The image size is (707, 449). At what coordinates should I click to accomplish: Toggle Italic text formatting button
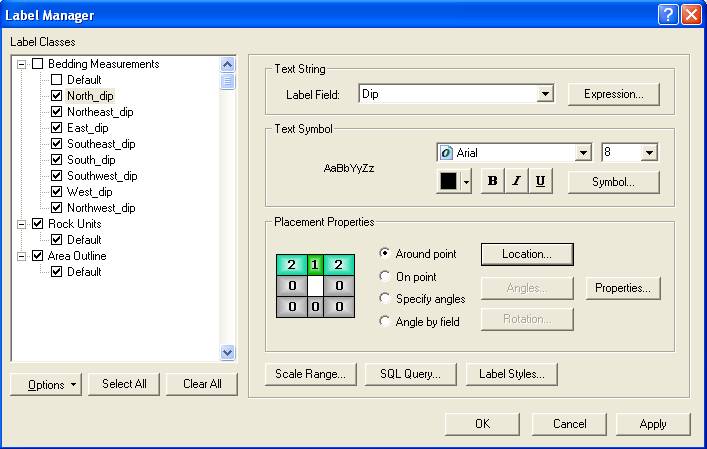516,182
